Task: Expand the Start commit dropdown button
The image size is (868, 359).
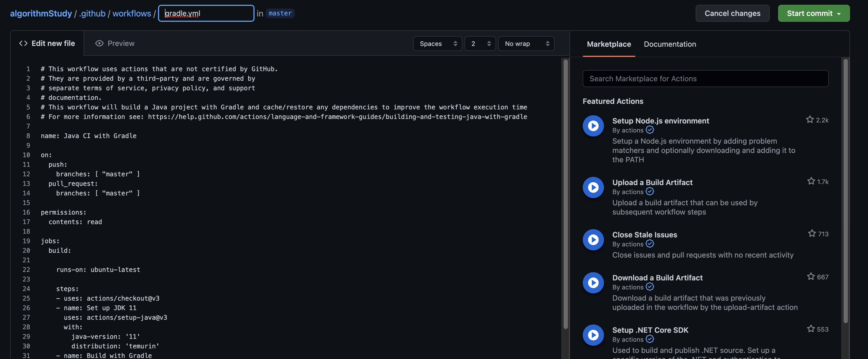Action: click(x=813, y=14)
